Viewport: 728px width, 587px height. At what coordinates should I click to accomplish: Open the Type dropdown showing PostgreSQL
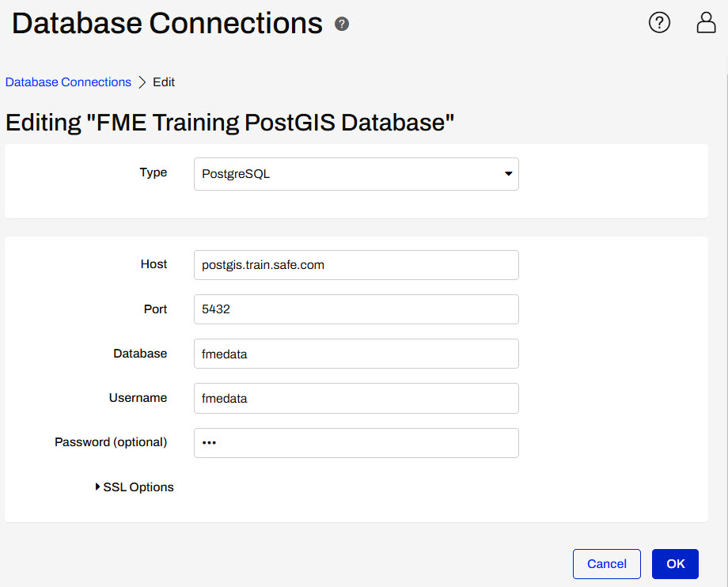[x=356, y=174]
